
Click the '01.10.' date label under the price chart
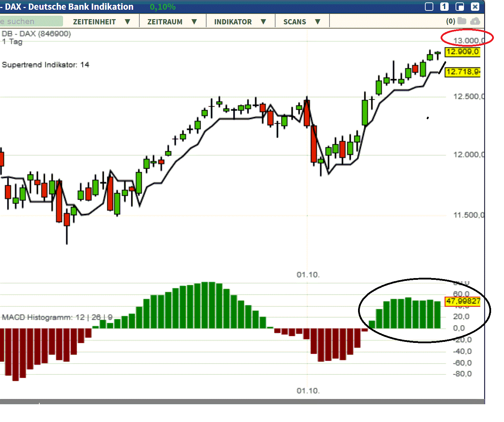pos(308,275)
